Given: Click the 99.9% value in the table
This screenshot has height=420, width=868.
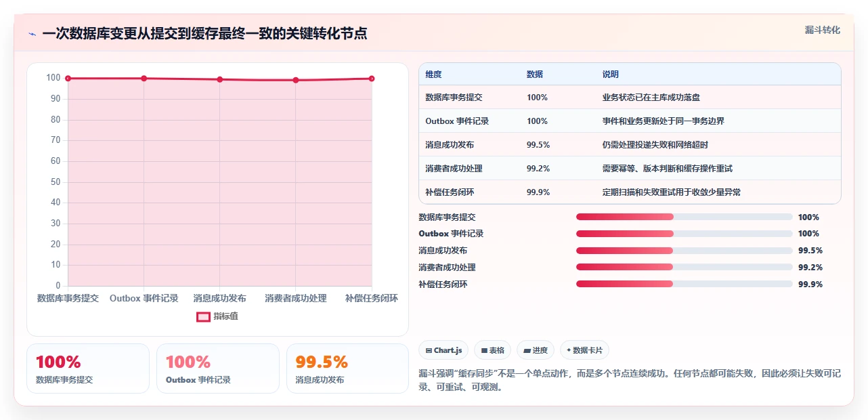Looking at the screenshot, I should 538,192.
